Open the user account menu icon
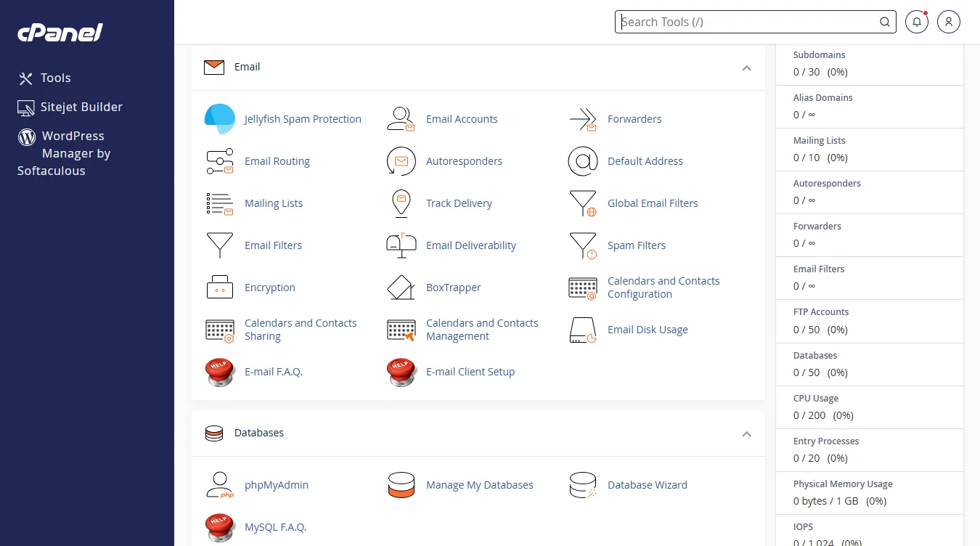Screen dimensions: 980x546 click(x=949, y=22)
